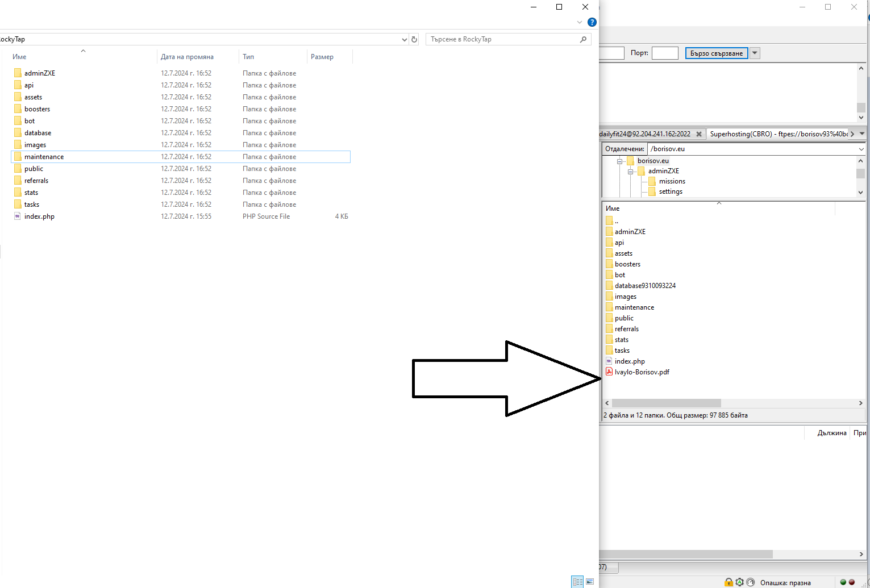Open the Quickconnect history dropdown arrow

(x=755, y=53)
